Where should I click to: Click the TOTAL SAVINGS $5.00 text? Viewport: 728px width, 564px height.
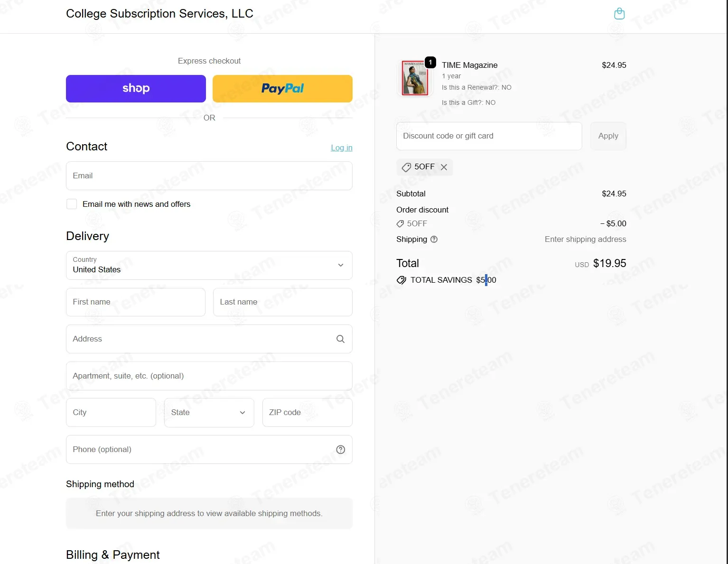pyautogui.click(x=453, y=280)
